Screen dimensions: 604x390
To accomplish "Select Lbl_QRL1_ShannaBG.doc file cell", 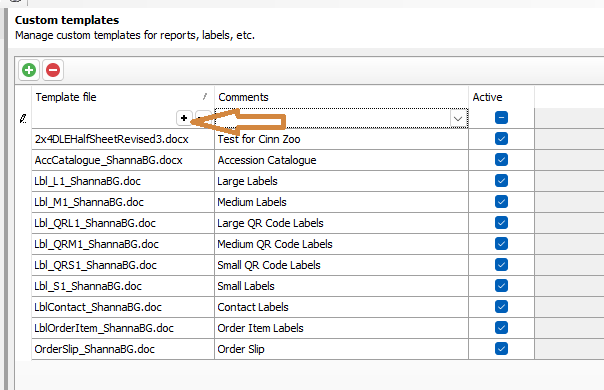I will pos(123,223).
